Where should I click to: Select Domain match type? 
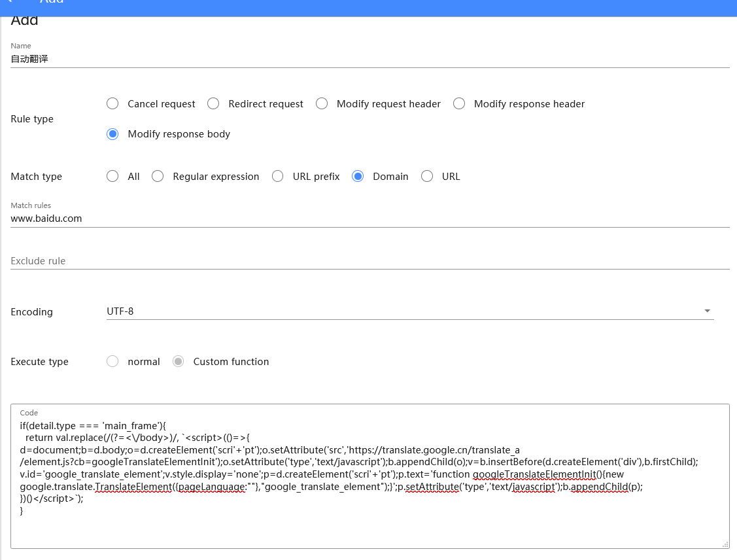coord(358,177)
